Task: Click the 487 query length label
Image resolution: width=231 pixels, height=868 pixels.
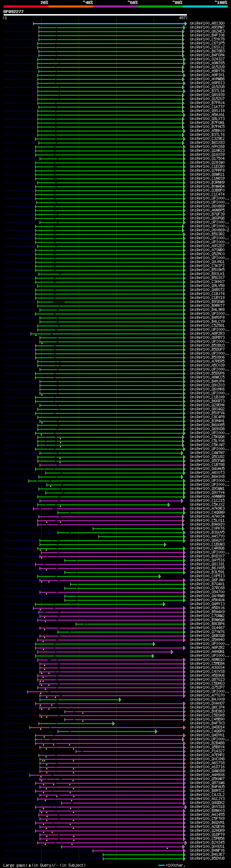Action: coord(182,18)
